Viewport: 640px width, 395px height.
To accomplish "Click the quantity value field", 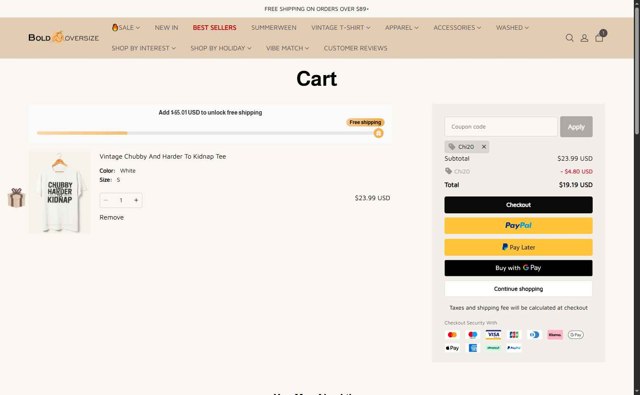I will click(121, 200).
